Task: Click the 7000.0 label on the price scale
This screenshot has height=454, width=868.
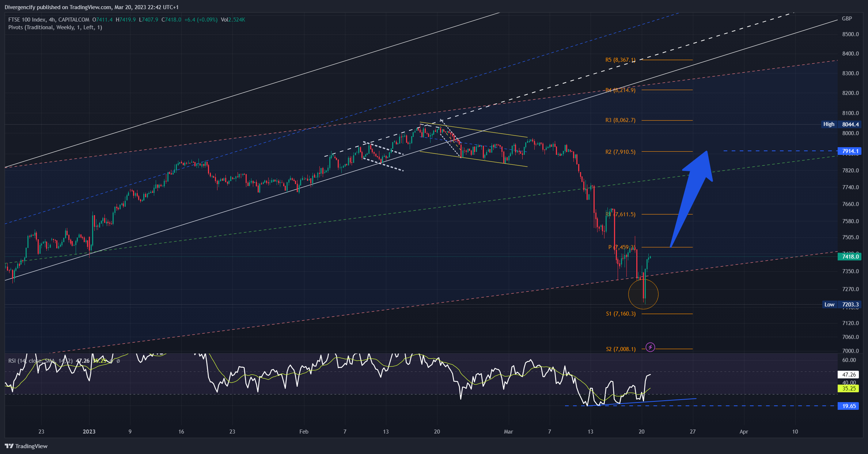Action: point(850,351)
